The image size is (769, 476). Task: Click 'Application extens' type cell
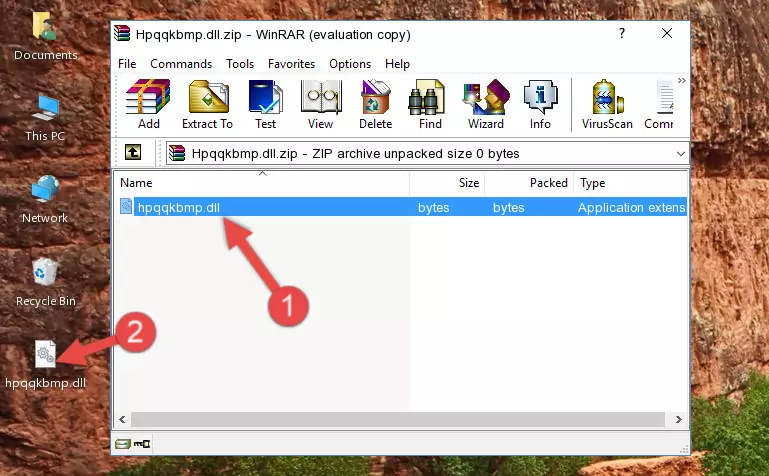click(x=631, y=208)
